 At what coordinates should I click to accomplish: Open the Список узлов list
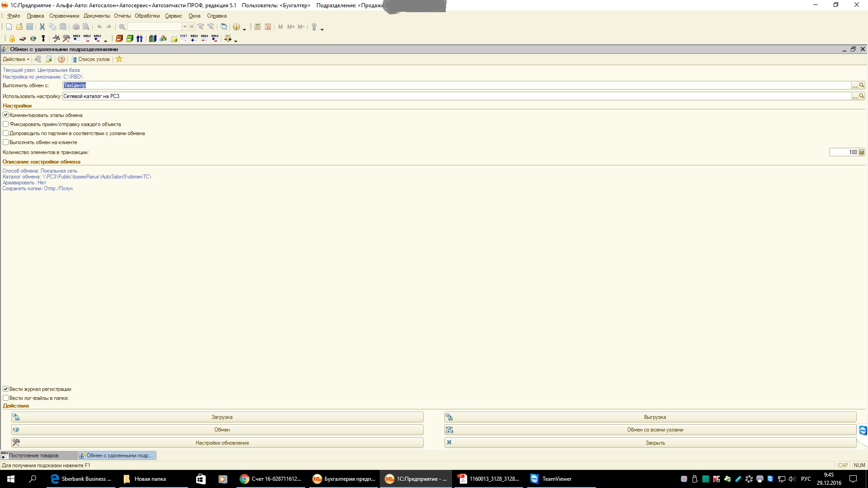click(90, 59)
